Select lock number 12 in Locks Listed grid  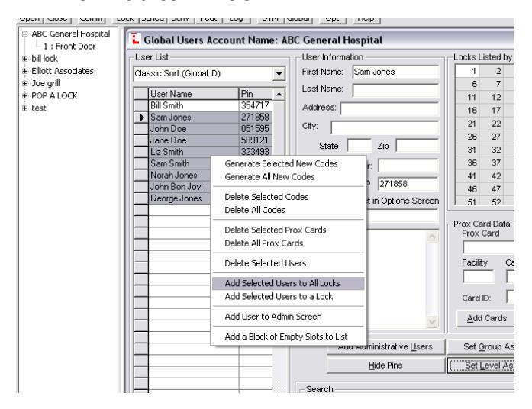[492, 98]
